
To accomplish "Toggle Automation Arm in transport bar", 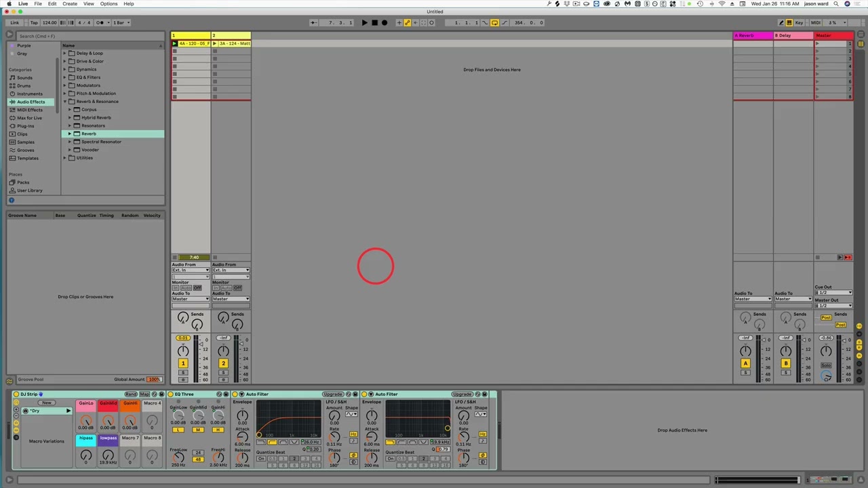I will [407, 22].
